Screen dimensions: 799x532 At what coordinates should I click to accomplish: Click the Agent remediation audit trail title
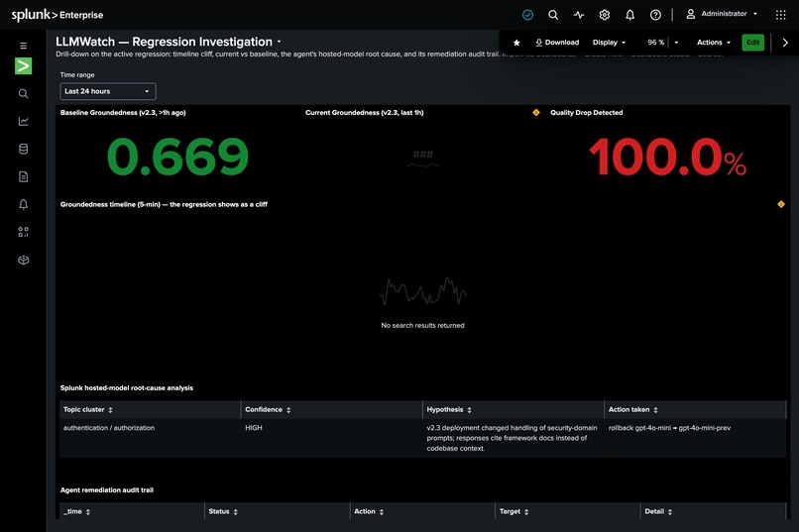click(106, 489)
